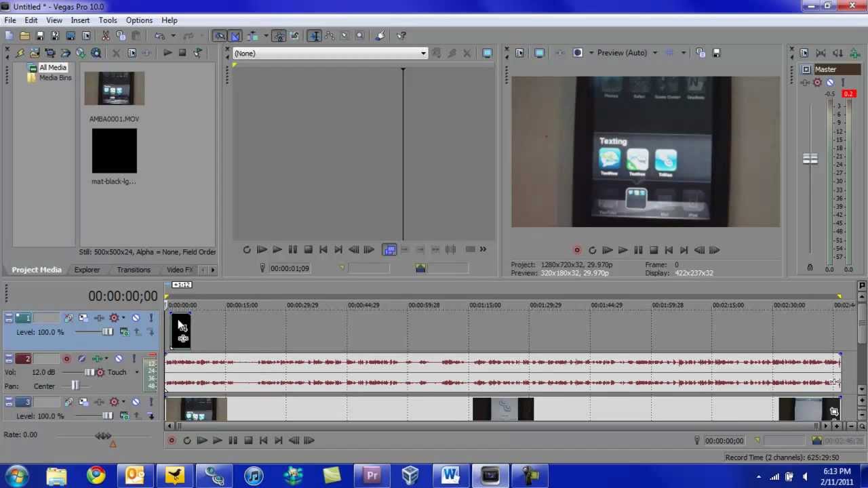Image resolution: width=868 pixels, height=488 pixels.
Task: Invert phase on audio track 2
Action: pos(81,359)
